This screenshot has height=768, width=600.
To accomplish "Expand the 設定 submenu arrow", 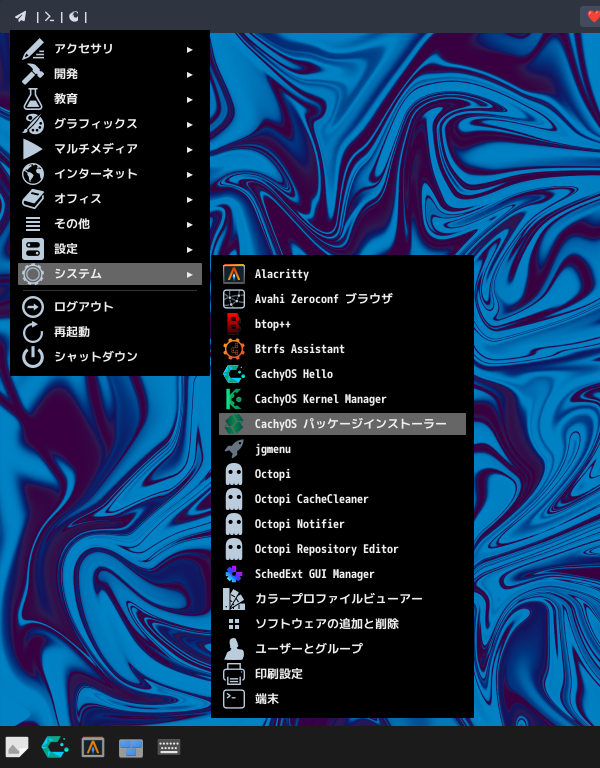I will point(190,249).
